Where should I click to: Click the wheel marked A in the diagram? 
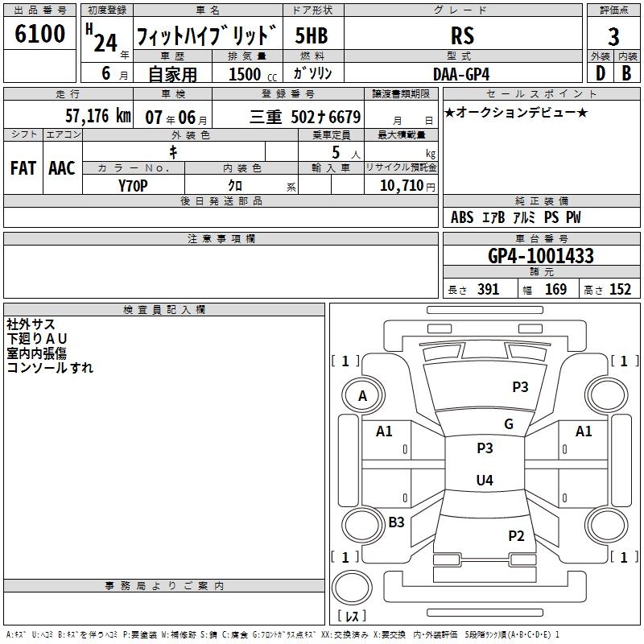[363, 396]
